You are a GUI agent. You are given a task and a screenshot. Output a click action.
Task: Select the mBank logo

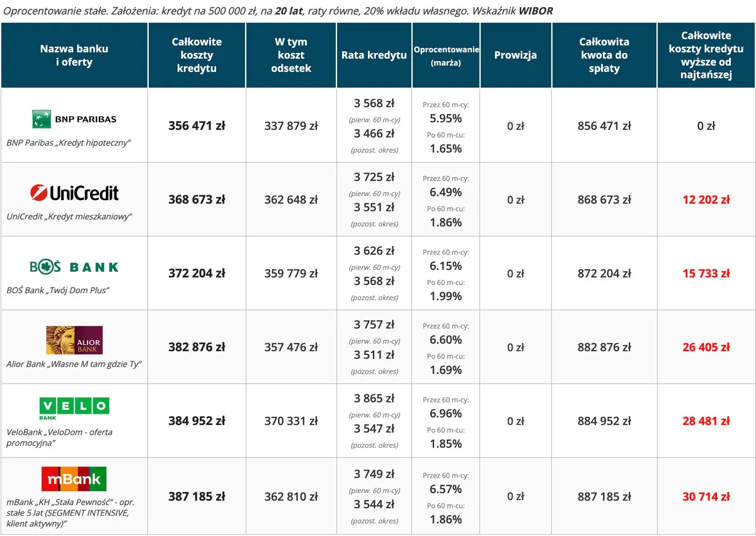pos(74,479)
